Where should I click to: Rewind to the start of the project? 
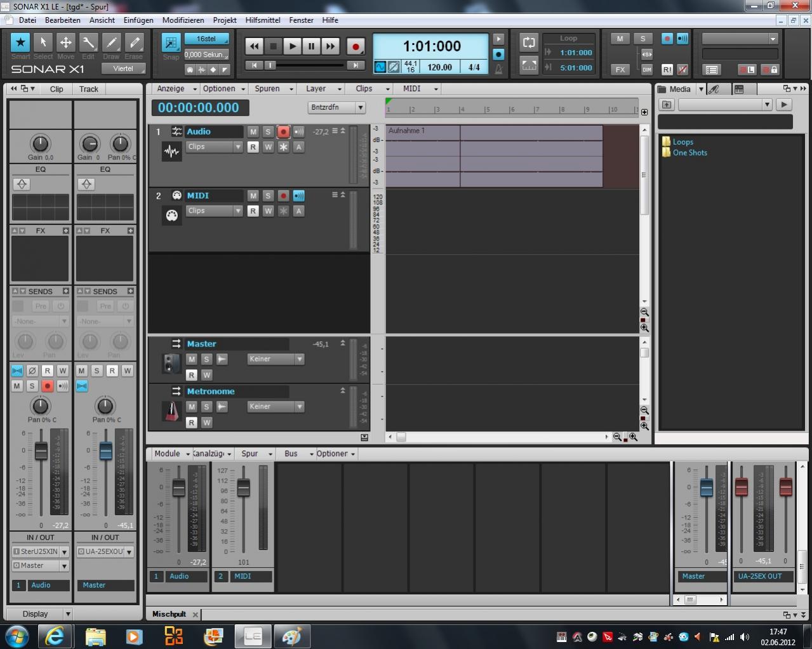pyautogui.click(x=254, y=46)
